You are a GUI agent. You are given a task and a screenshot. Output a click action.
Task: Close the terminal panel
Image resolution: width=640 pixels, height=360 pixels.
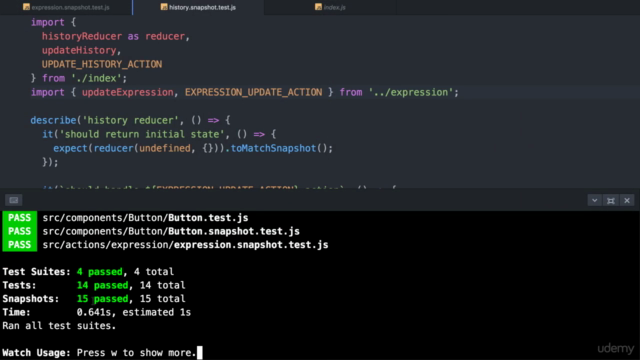pyautogui.click(x=627, y=200)
